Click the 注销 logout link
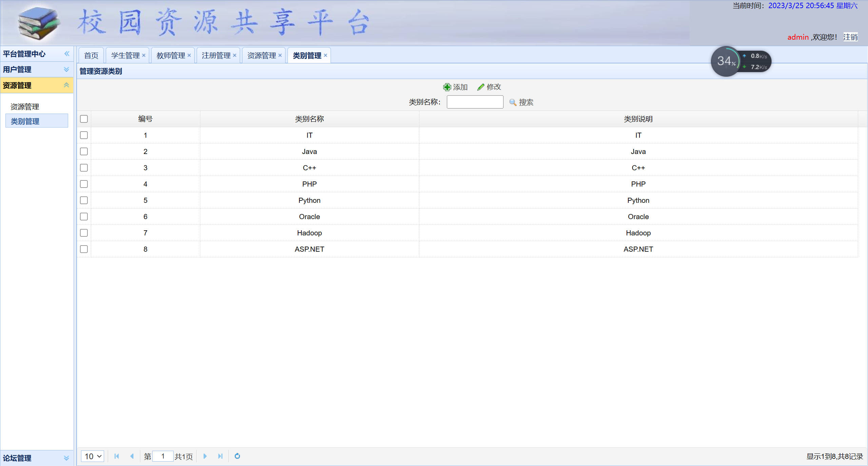The width and height of the screenshot is (868, 466). coord(850,37)
